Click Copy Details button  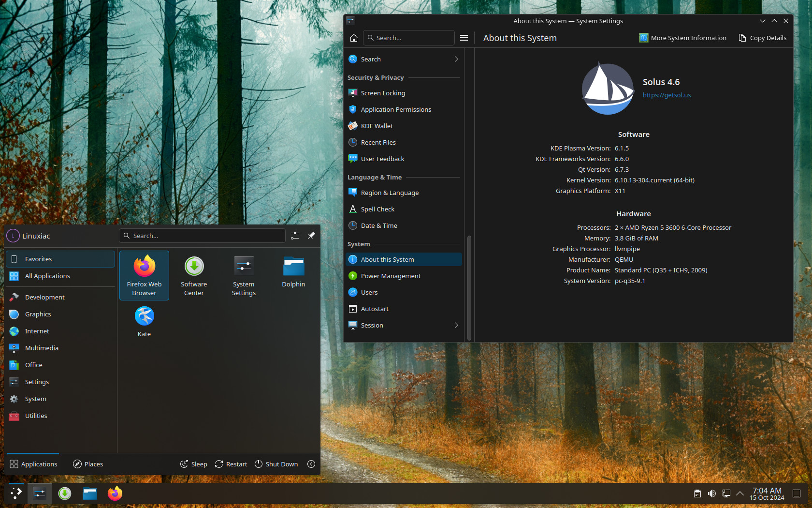pos(763,38)
